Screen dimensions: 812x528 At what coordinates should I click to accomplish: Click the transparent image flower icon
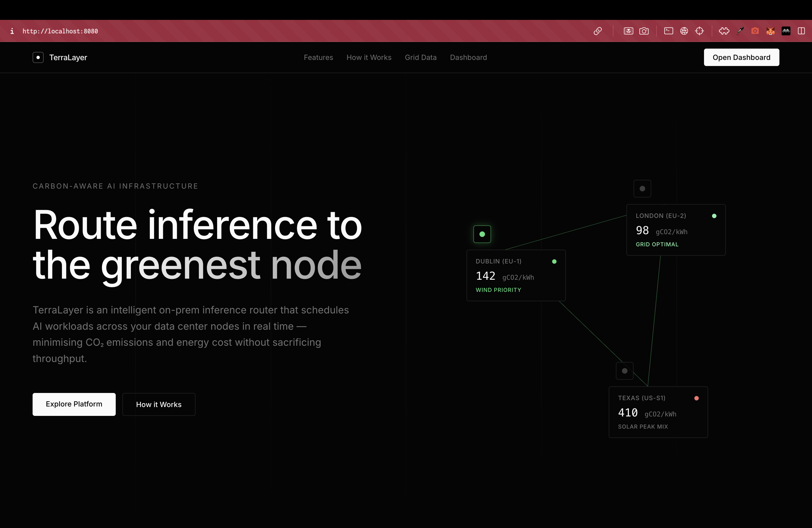pos(628,31)
